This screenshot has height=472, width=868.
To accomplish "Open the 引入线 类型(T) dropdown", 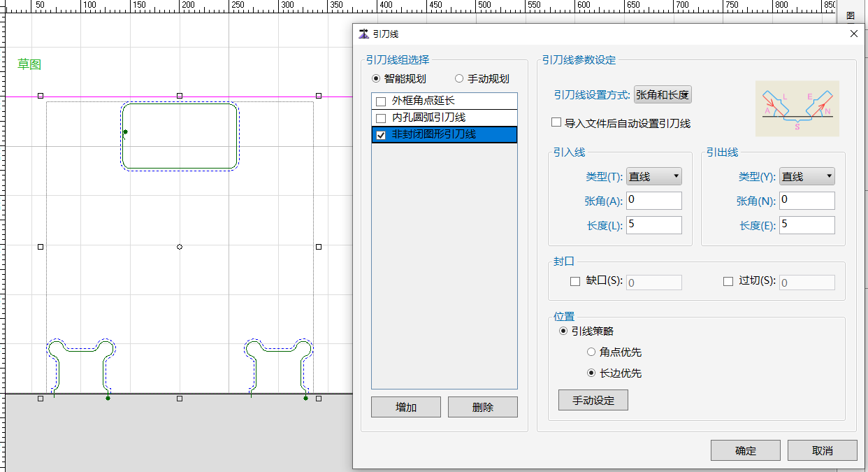I will point(653,177).
